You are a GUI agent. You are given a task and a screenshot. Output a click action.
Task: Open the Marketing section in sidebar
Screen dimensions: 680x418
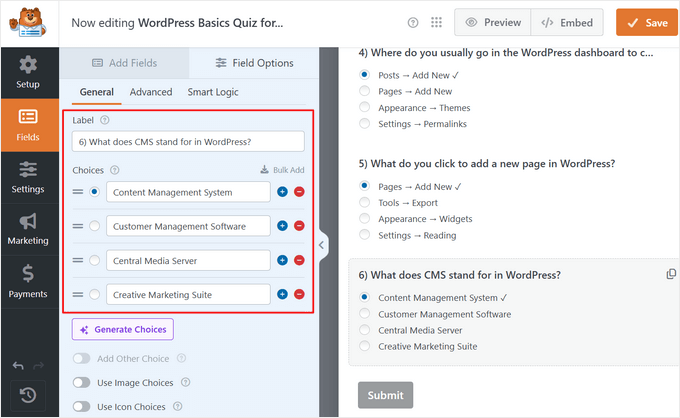click(28, 229)
